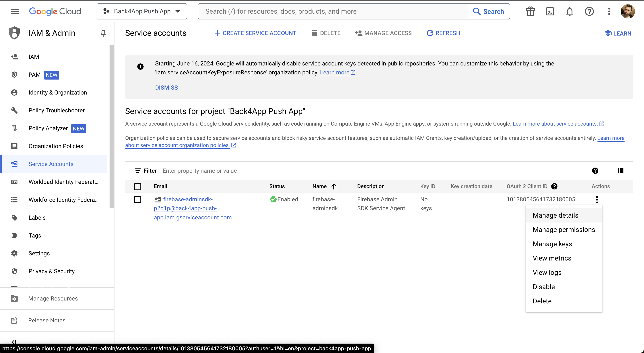Open the notifications bell
Viewport: 644px width, 353px height.
pyautogui.click(x=570, y=11)
